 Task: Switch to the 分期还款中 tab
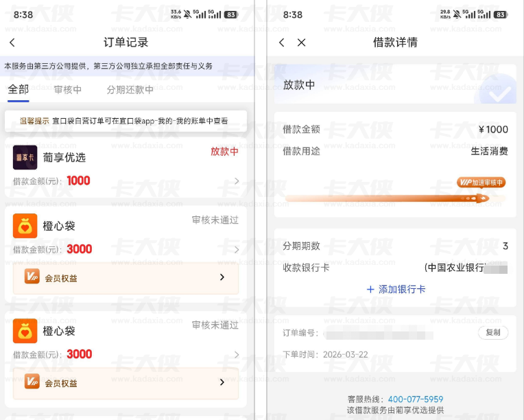(130, 90)
